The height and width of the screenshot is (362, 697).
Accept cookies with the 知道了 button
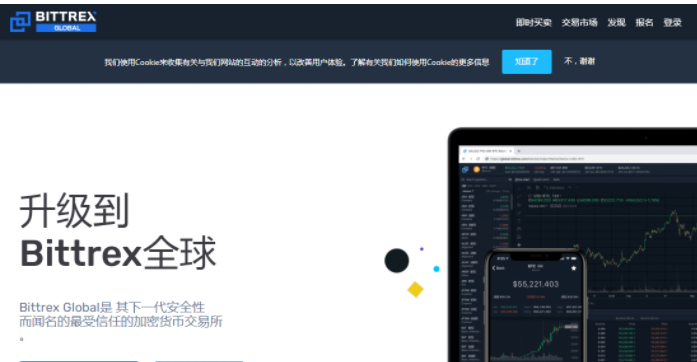click(527, 62)
